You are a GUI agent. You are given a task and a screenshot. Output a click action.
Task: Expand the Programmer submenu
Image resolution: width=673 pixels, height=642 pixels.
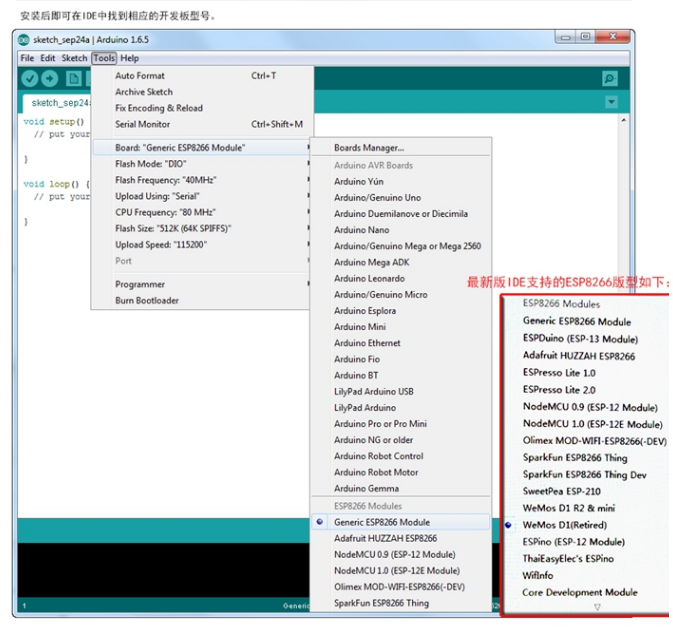pyautogui.click(x=202, y=284)
